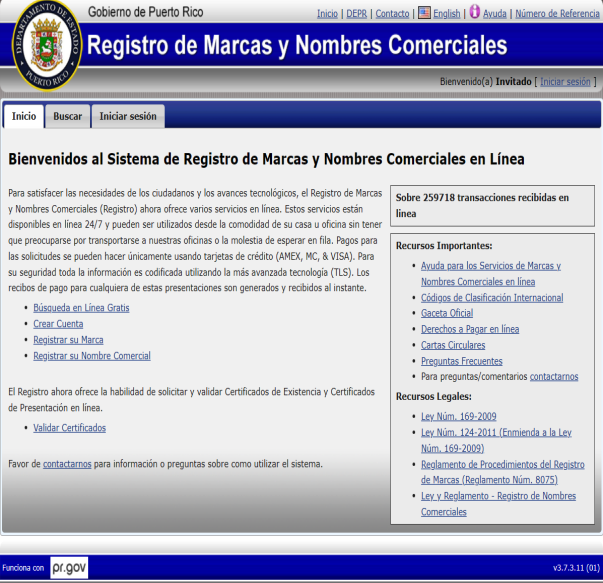Open the Contacto link in the top bar
Viewport: 603px width, 583px height.
click(x=392, y=13)
